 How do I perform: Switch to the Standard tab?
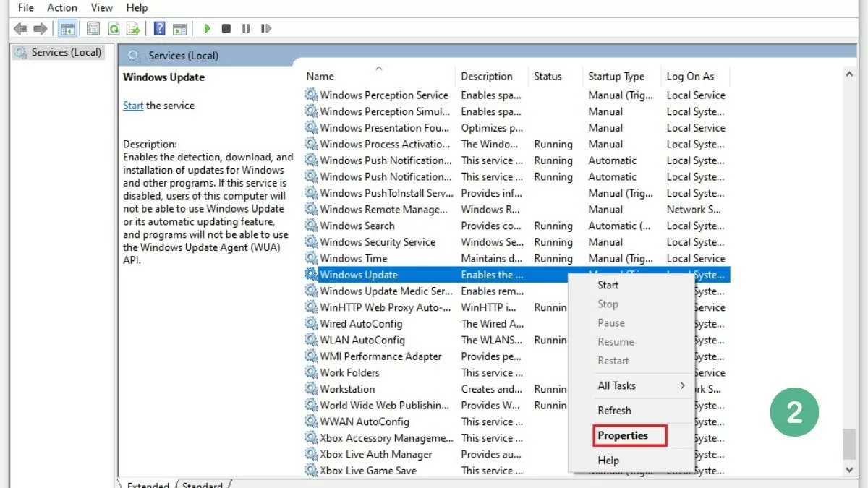click(203, 484)
